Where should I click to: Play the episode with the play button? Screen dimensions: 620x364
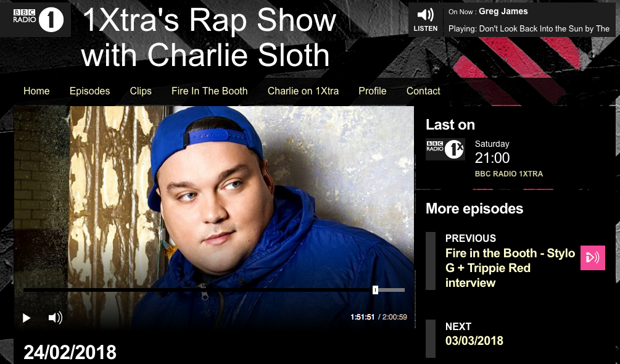[x=27, y=318]
